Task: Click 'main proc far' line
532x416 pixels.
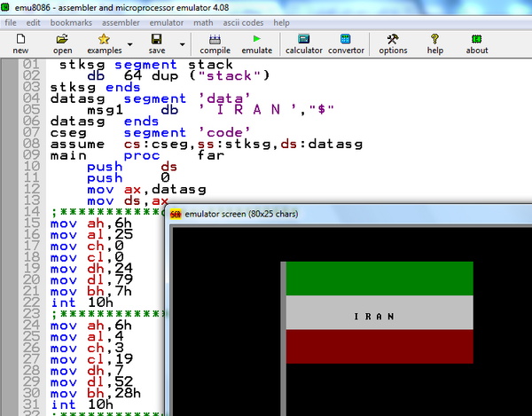Action: (137, 155)
